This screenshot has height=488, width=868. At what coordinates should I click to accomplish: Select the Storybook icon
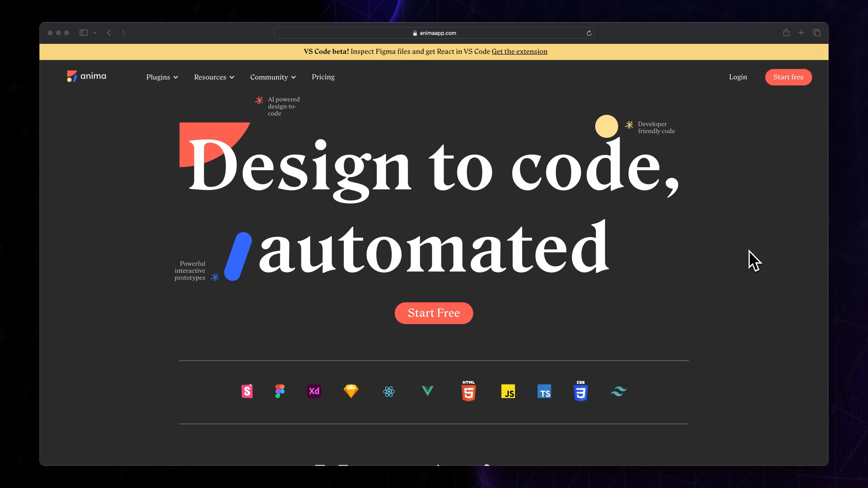point(247,391)
